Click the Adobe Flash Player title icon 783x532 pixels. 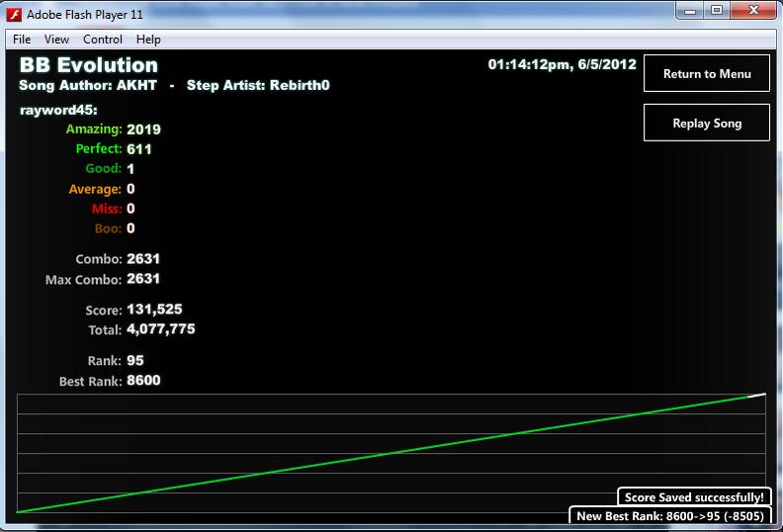coord(14,15)
